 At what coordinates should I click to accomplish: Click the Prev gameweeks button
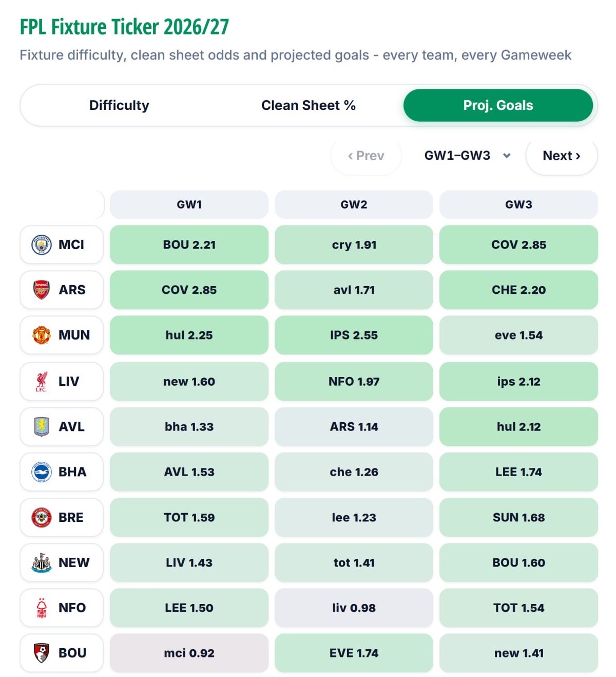[x=366, y=156]
